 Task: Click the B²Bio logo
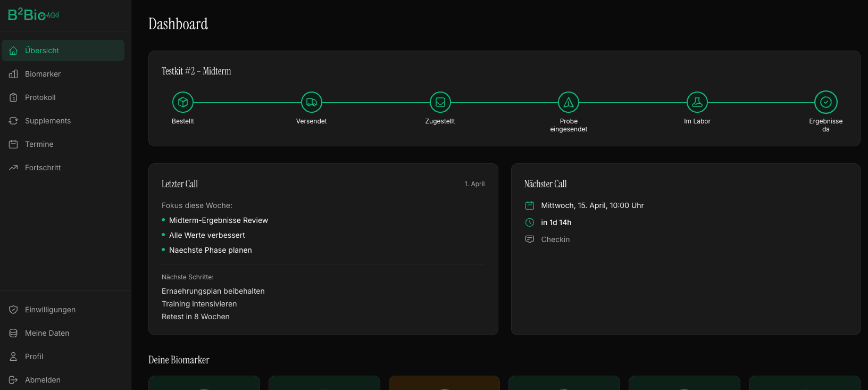[33, 15]
